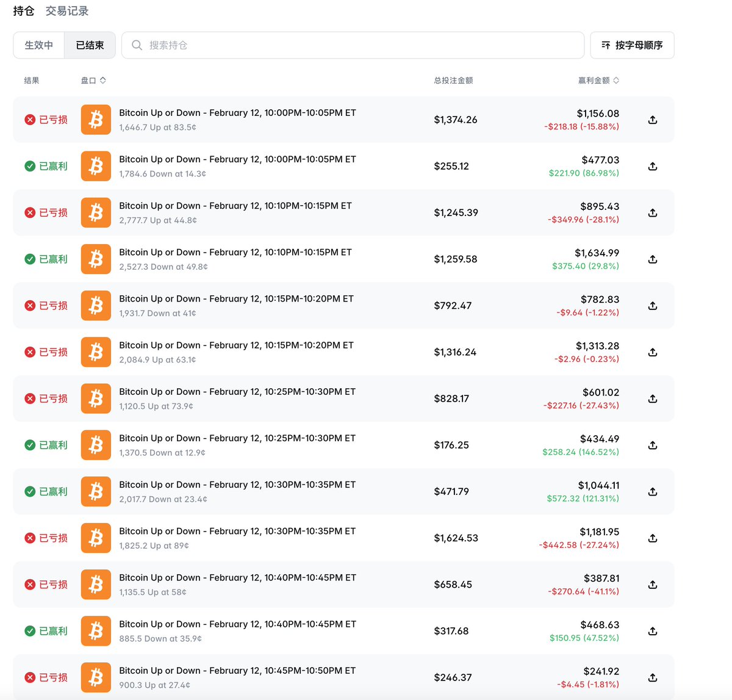732x700 pixels.
Task: Share the 10:30PM Up position losing $442.58
Action: [x=652, y=538]
